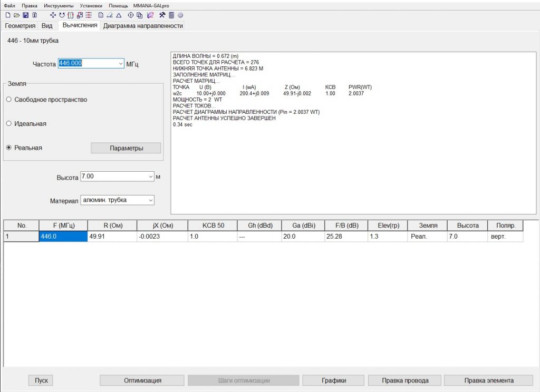Click the Оптимизация button

tap(142, 380)
